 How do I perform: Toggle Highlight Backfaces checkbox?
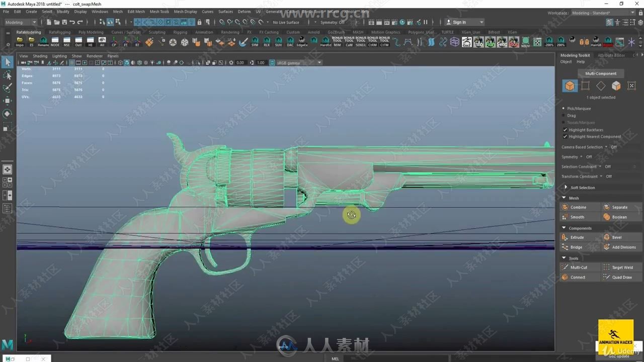click(565, 130)
